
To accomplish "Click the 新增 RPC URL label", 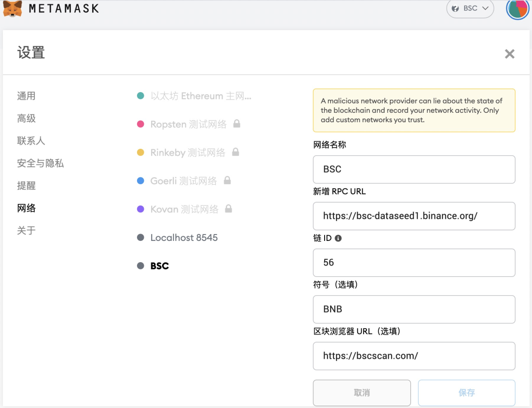I will 339,192.
